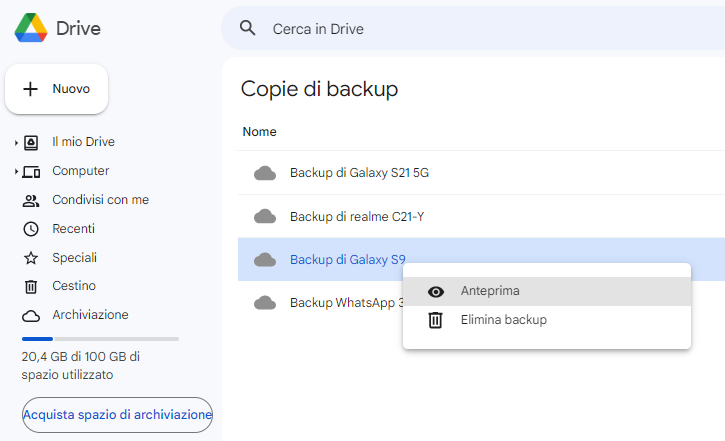This screenshot has width=725, height=441.
Task: Expand the Computer tree arrow
Action: click(x=16, y=172)
